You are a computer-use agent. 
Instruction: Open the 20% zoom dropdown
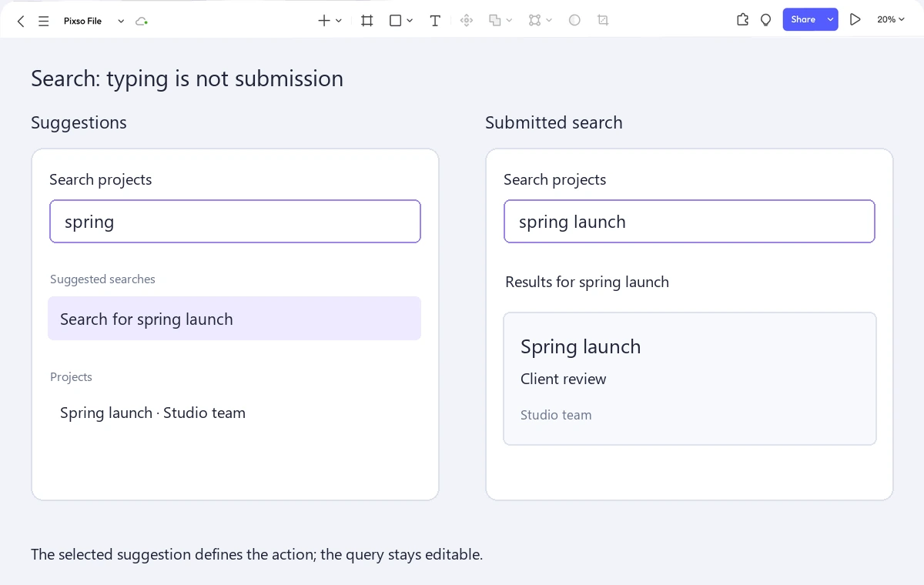pyautogui.click(x=891, y=20)
